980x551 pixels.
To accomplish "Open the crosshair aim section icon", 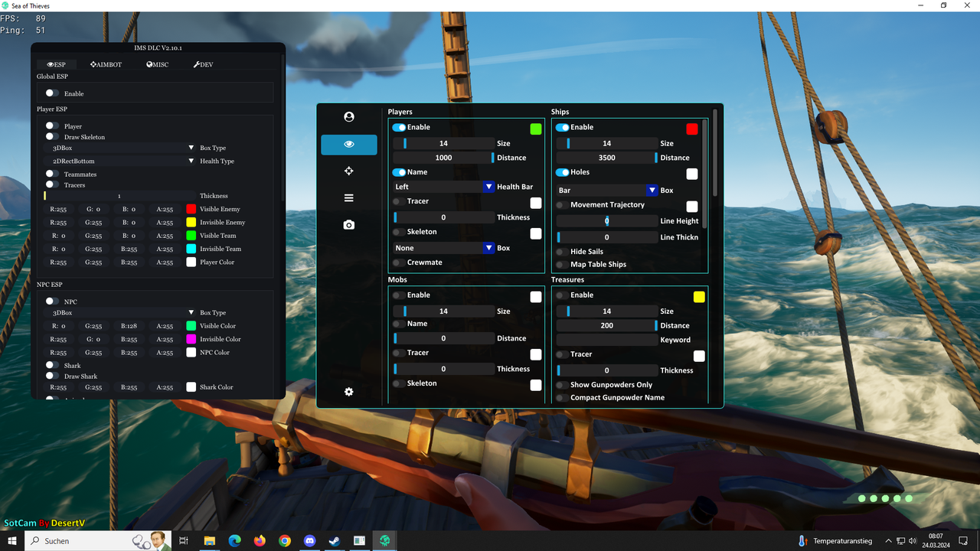I will 349,171.
